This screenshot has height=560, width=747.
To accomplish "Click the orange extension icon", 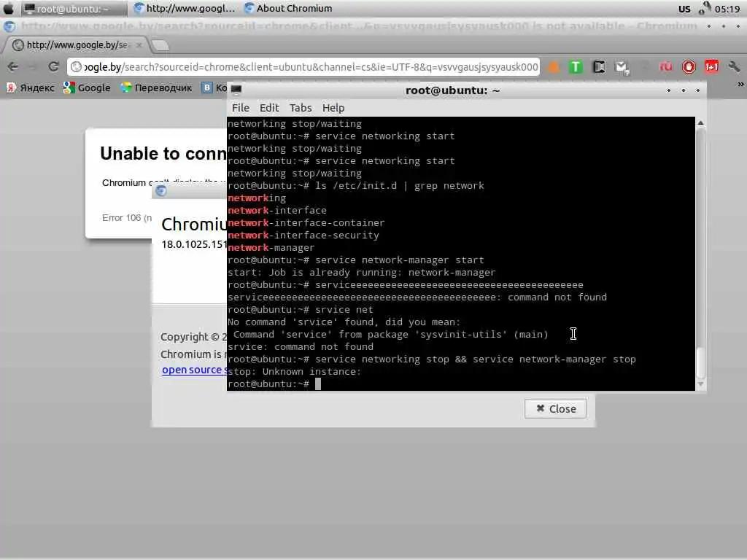I will [x=554, y=66].
